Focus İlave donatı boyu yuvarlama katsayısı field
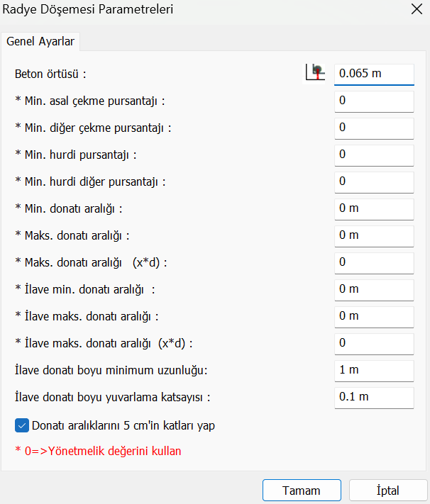This screenshot has height=504, width=430. tap(373, 397)
